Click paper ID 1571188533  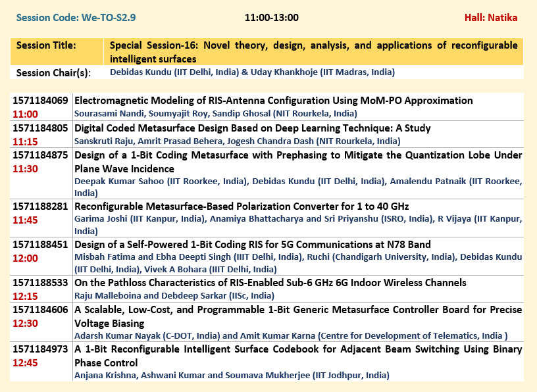pos(40,283)
